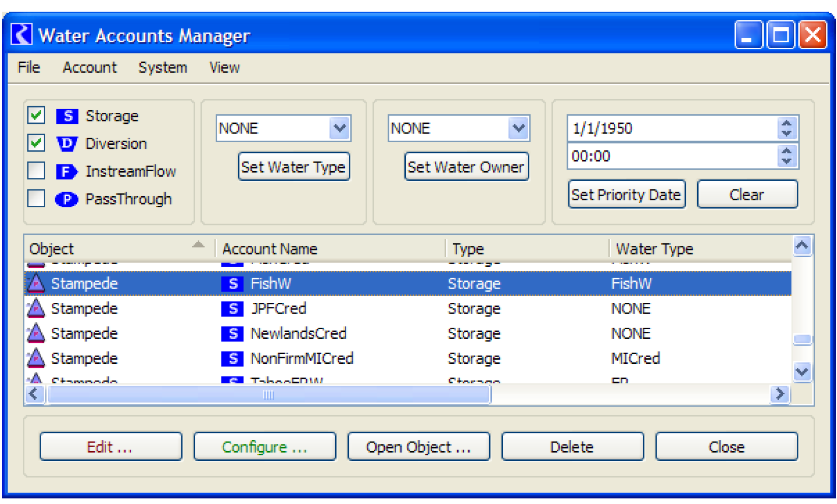
Task: Click the Set Priority Date button
Action: pos(626,195)
